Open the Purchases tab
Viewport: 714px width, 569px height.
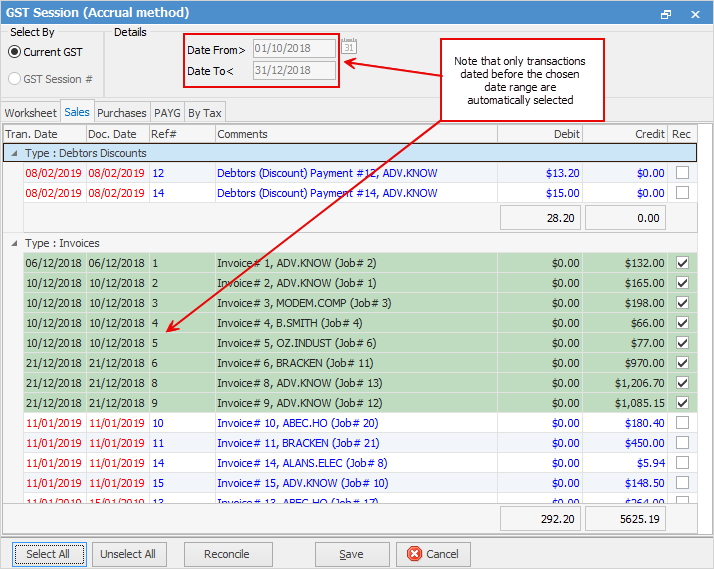(122, 112)
